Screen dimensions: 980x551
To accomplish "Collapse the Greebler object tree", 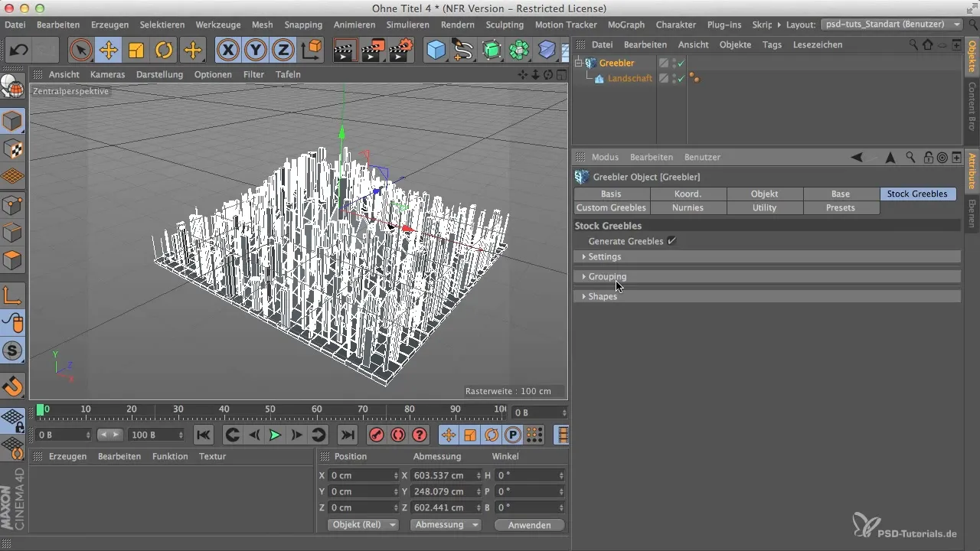I will [579, 63].
